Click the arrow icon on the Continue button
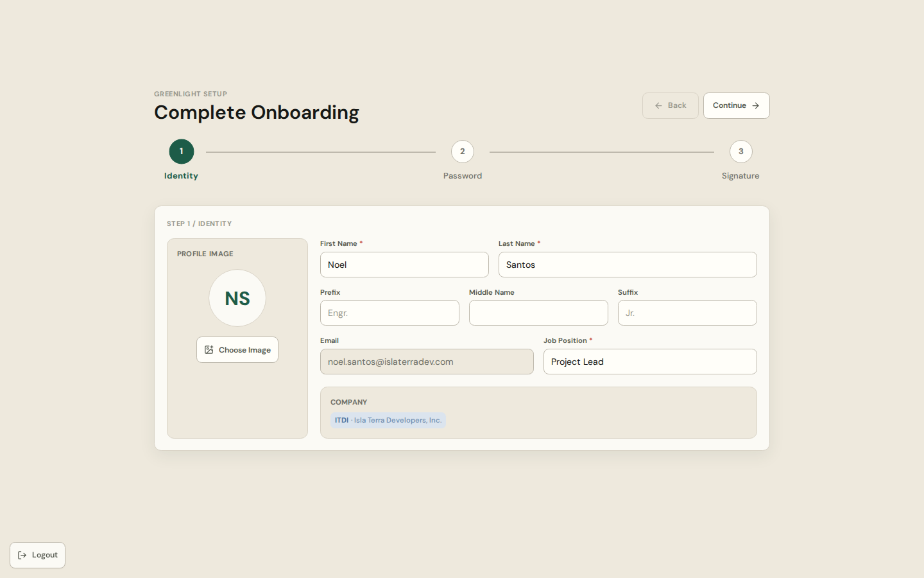Viewport: 924px width, 578px height. (x=756, y=105)
